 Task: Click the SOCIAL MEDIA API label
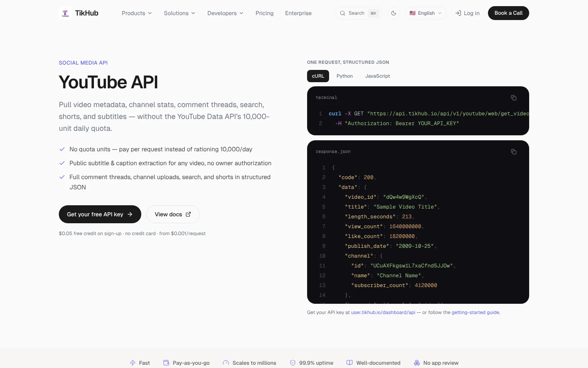[83, 63]
